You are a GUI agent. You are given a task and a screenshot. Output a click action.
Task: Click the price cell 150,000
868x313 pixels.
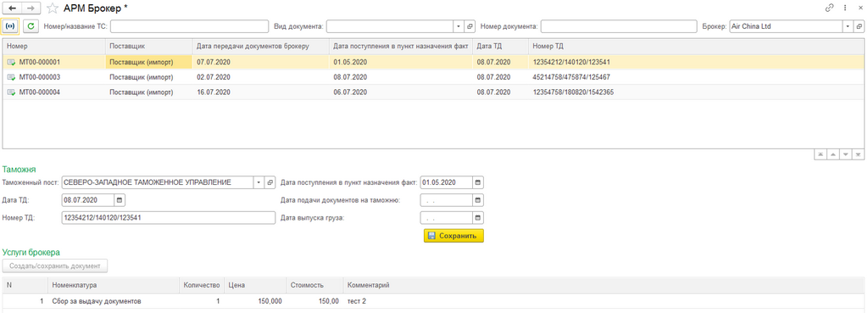click(255, 301)
